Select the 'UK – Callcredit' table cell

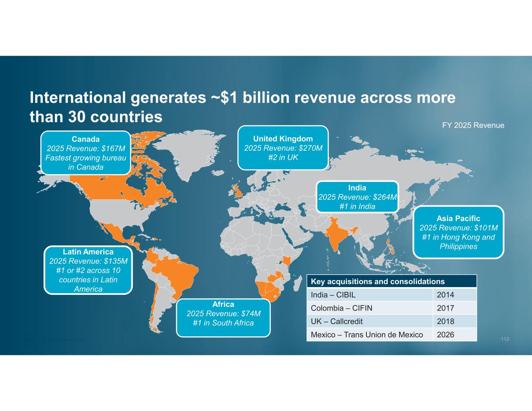[x=370, y=321]
